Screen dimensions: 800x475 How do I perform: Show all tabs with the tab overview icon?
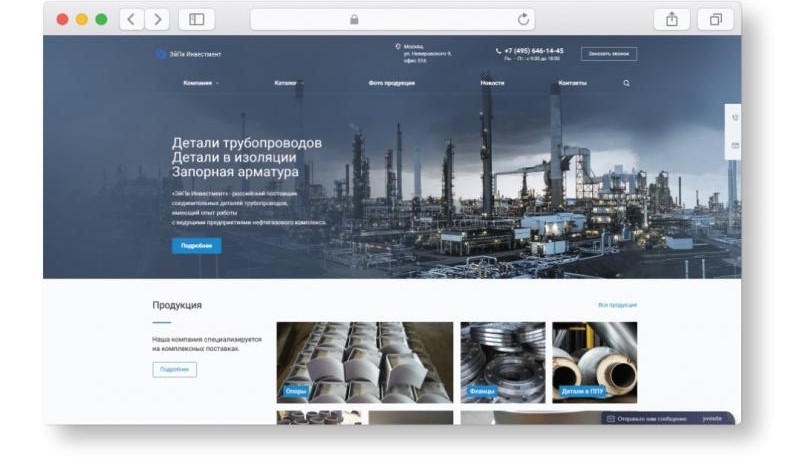click(x=716, y=19)
